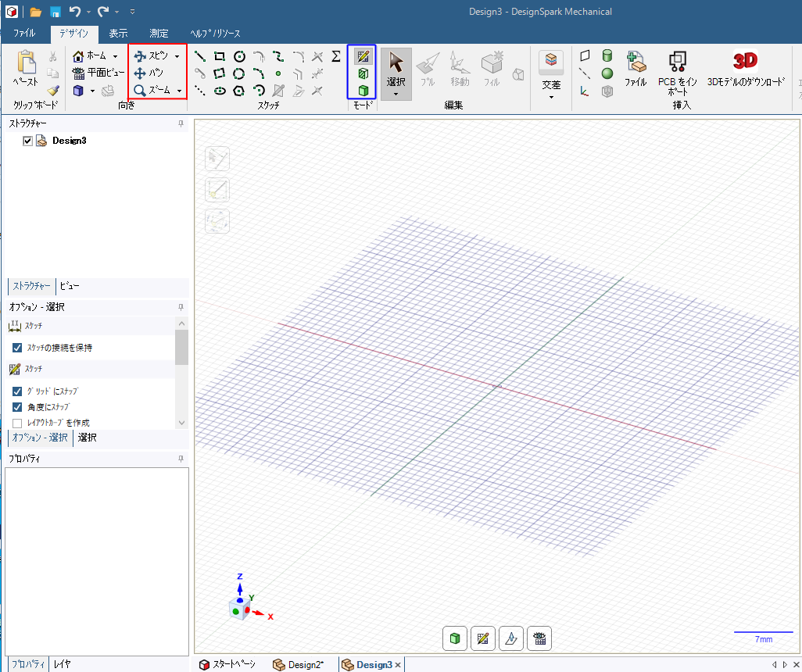
Task: Select the Line sketch tool
Action: tap(200, 56)
